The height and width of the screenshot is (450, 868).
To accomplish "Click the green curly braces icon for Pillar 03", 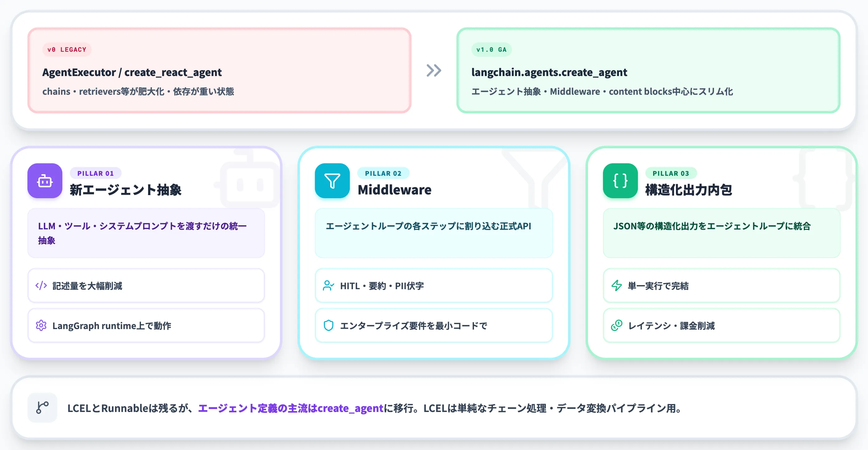I will pos(620,181).
